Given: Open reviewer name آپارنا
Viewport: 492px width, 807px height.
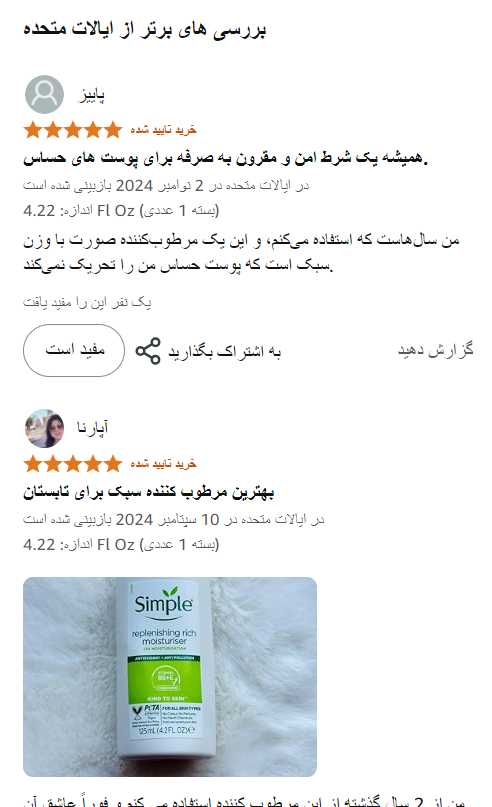Looking at the screenshot, I should point(93,428).
